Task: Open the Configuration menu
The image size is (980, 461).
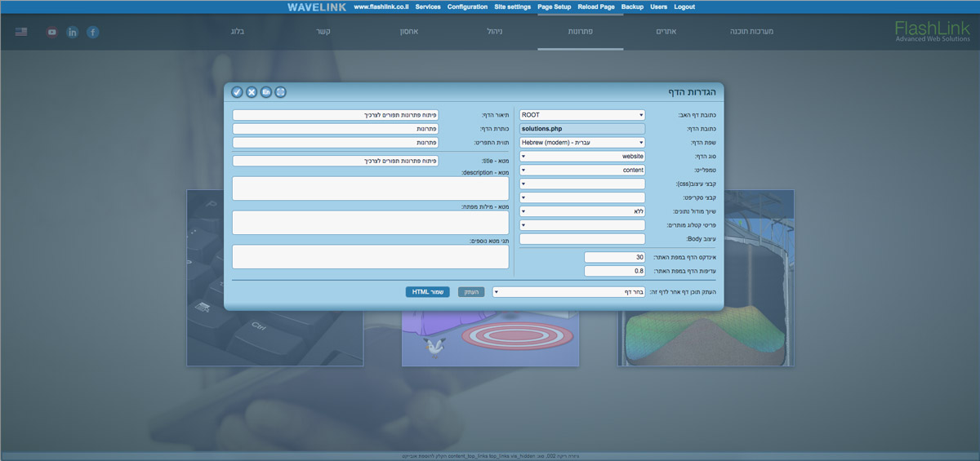Action: (x=467, y=7)
